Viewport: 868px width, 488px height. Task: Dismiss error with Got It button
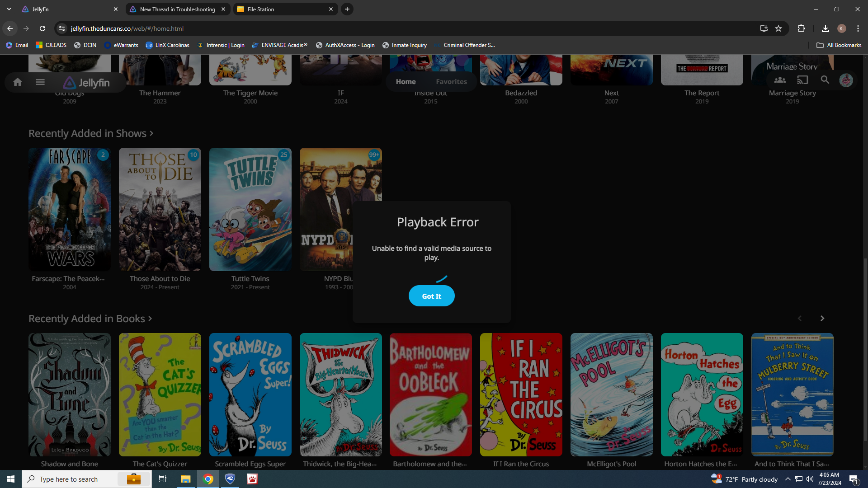coord(431,296)
